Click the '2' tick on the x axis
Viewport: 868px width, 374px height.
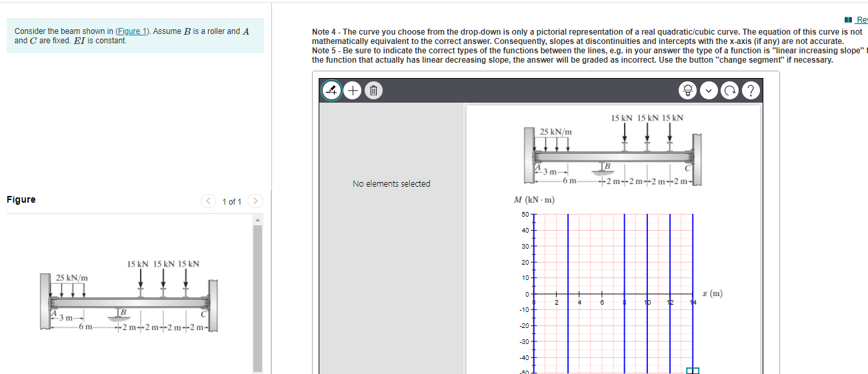(x=557, y=302)
